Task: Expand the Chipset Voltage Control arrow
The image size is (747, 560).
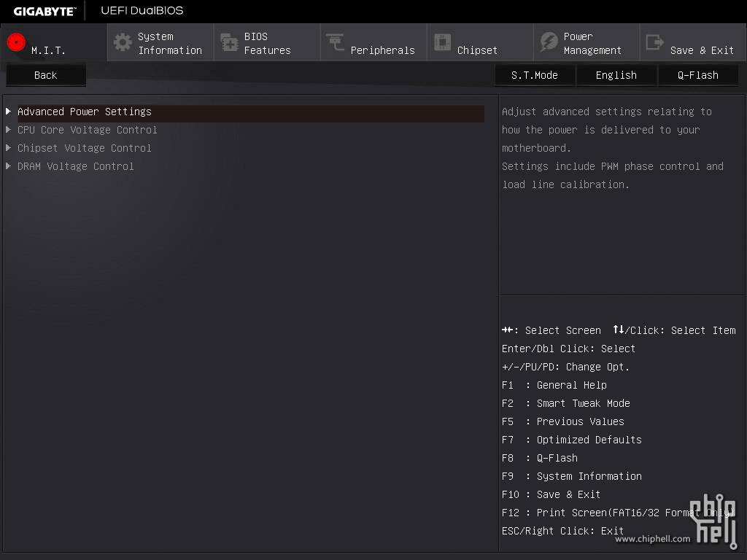Action: point(8,147)
